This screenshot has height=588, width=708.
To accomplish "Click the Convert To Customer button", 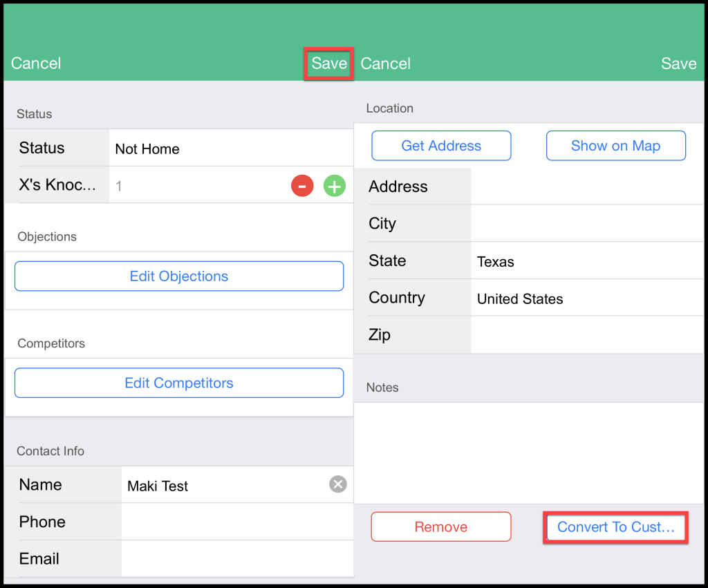I will point(615,527).
